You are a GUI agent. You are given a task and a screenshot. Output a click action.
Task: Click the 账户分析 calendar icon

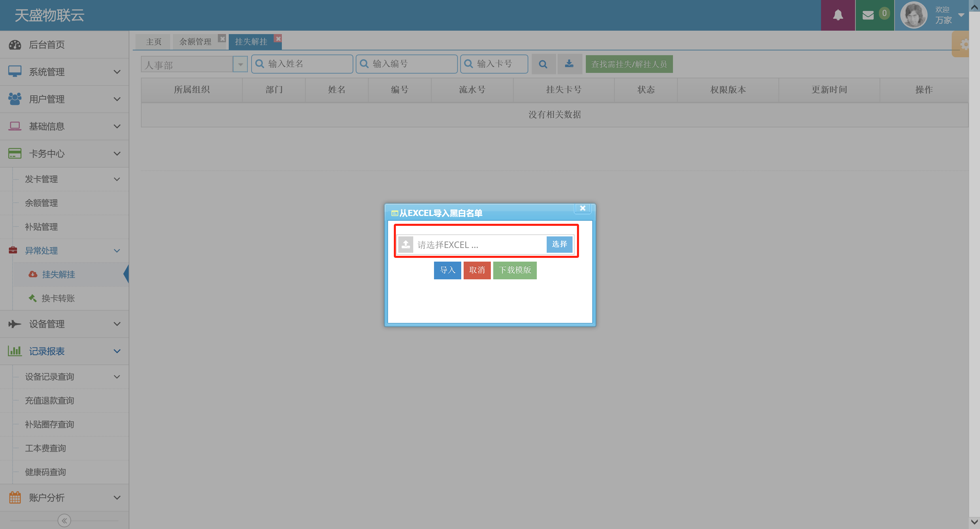coord(15,497)
